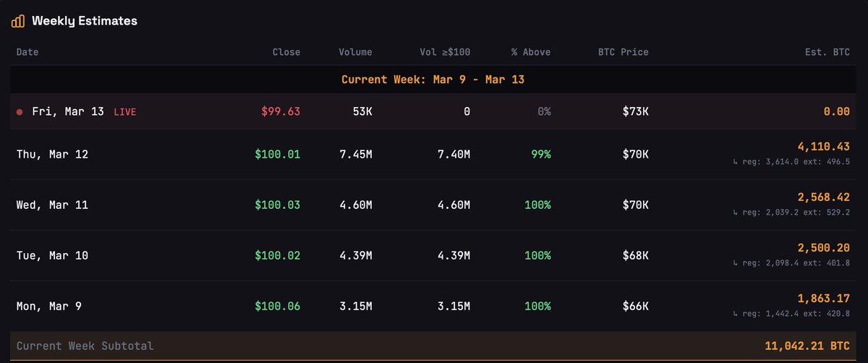Viewport: 868px width, 363px height.
Task: Open the Tue, Mar 10 row
Action: [x=52, y=255]
